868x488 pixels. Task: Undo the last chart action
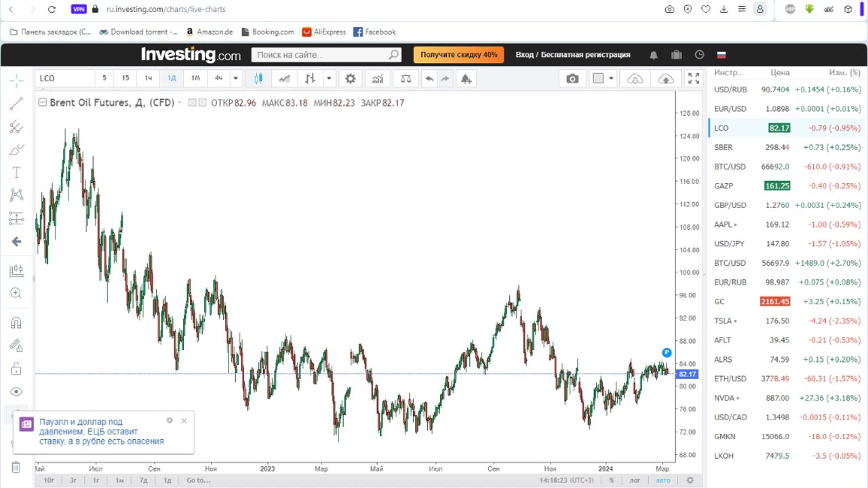tap(429, 79)
